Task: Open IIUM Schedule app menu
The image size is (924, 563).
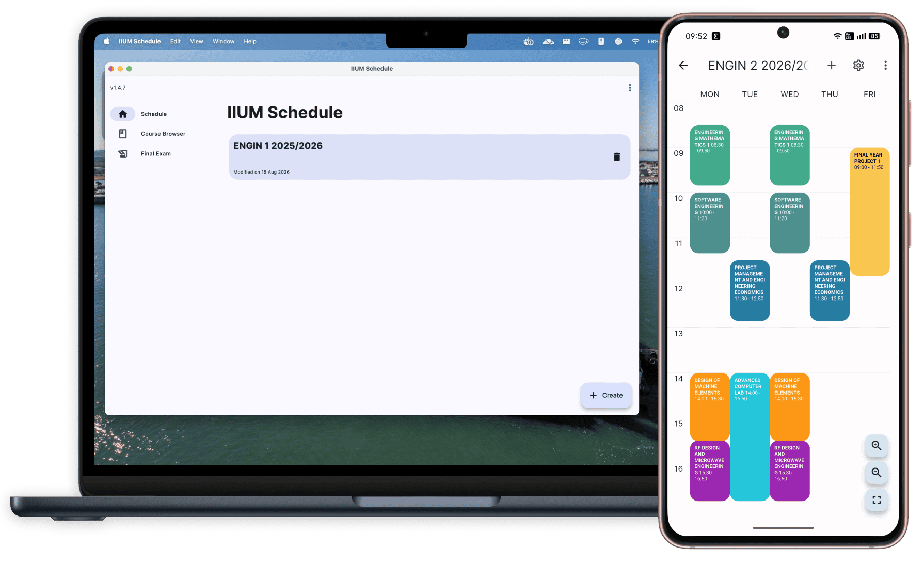Action: [x=139, y=41]
